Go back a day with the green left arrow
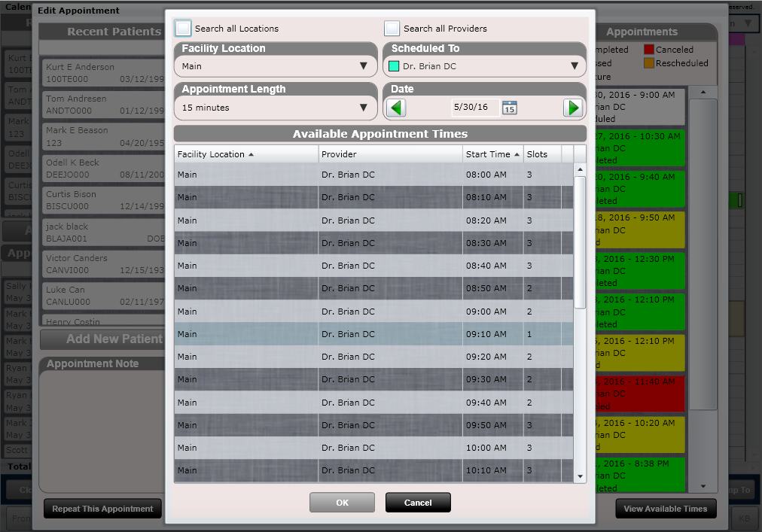This screenshot has height=532, width=762. 396,108
